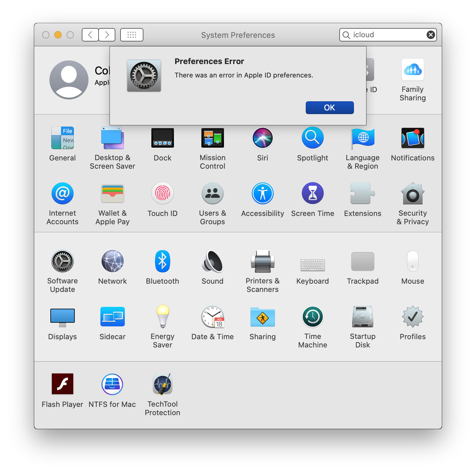Show all preferences with grid button

[x=132, y=35]
